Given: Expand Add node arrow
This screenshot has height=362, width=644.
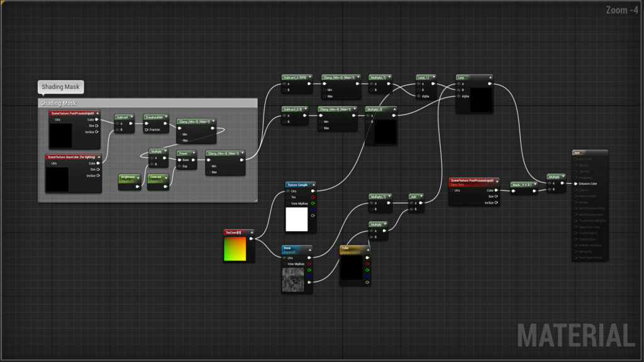Looking at the screenshot, I should pyautogui.click(x=421, y=196).
